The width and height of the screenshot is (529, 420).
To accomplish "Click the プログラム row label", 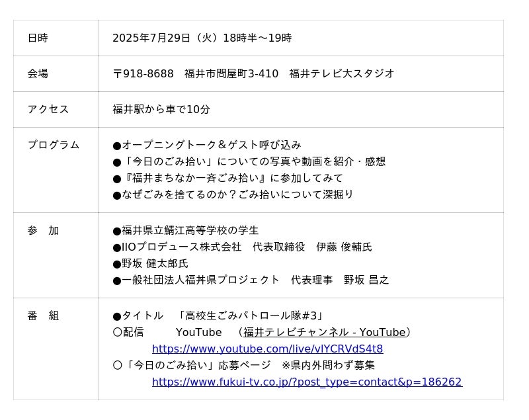I will tap(53, 145).
